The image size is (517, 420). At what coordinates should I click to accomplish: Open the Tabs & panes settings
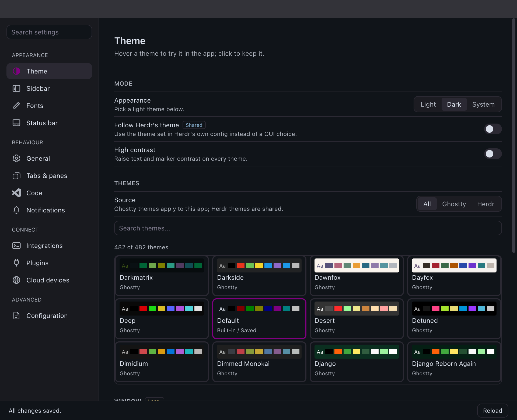coord(49,176)
